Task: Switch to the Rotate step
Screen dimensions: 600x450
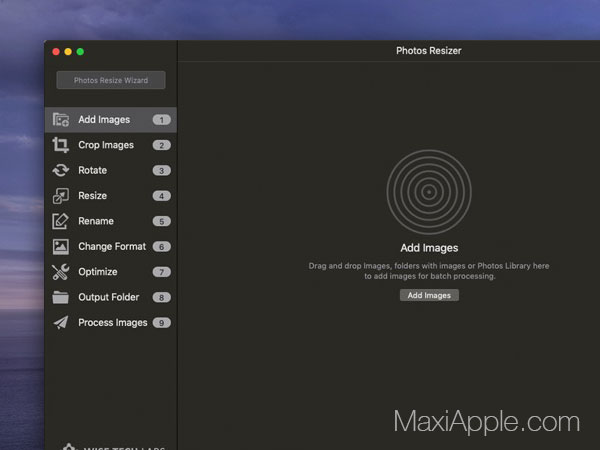Action: [x=111, y=170]
